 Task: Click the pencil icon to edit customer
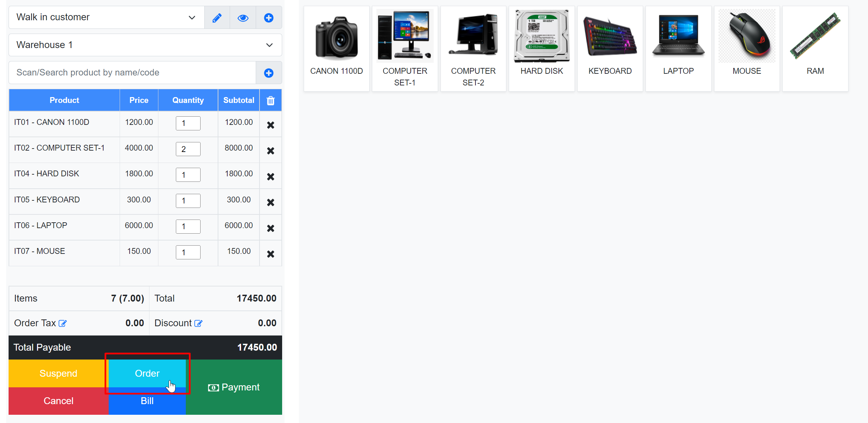tap(217, 17)
